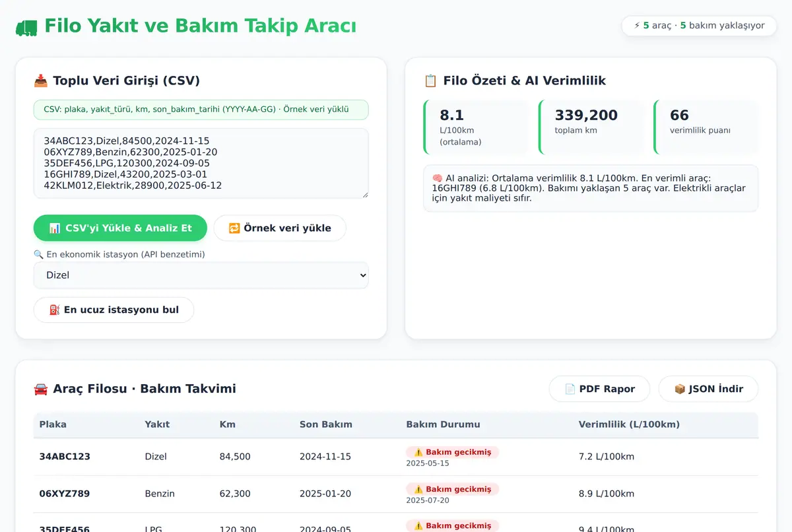Open the Dizel fuel type dropdown
The height and width of the screenshot is (532, 792).
click(x=201, y=275)
